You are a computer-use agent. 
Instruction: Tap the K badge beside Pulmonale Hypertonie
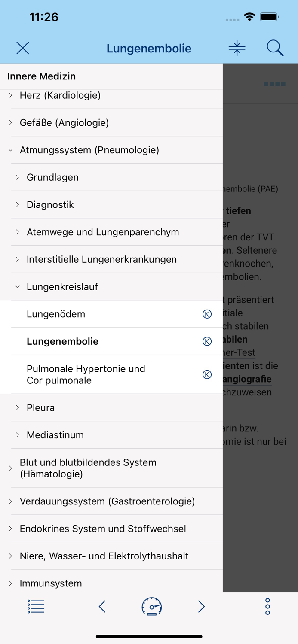click(x=207, y=374)
